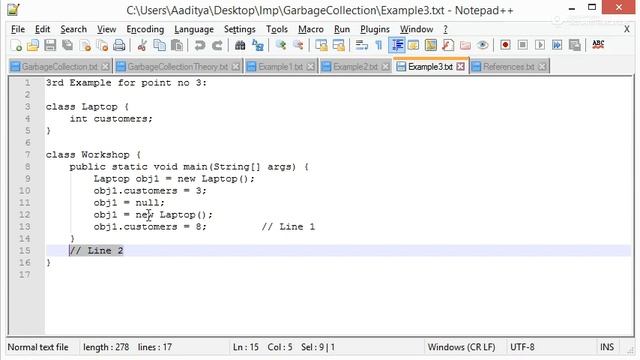The height and width of the screenshot is (360, 640).
Task: Click the INS status bar indicator
Action: click(x=607, y=347)
